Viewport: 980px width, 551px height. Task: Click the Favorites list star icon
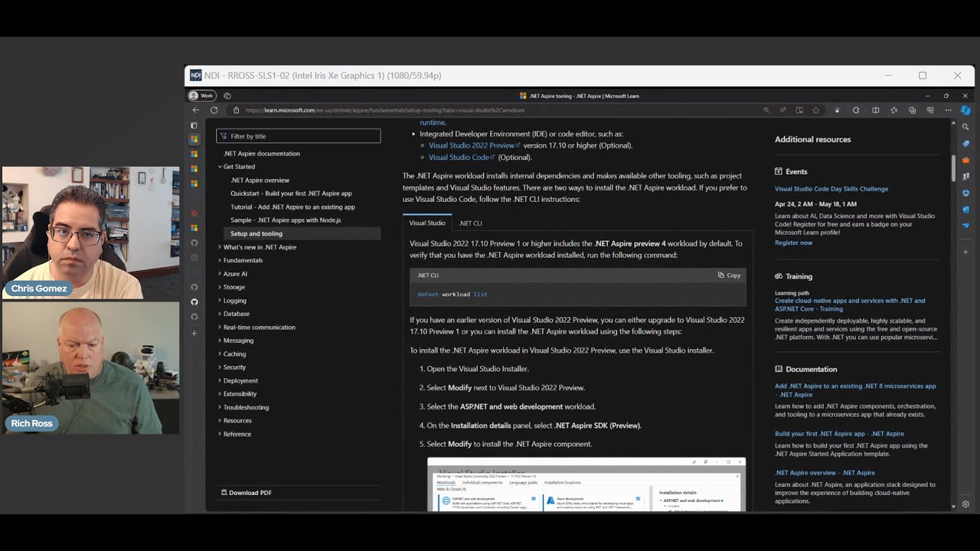point(893,110)
